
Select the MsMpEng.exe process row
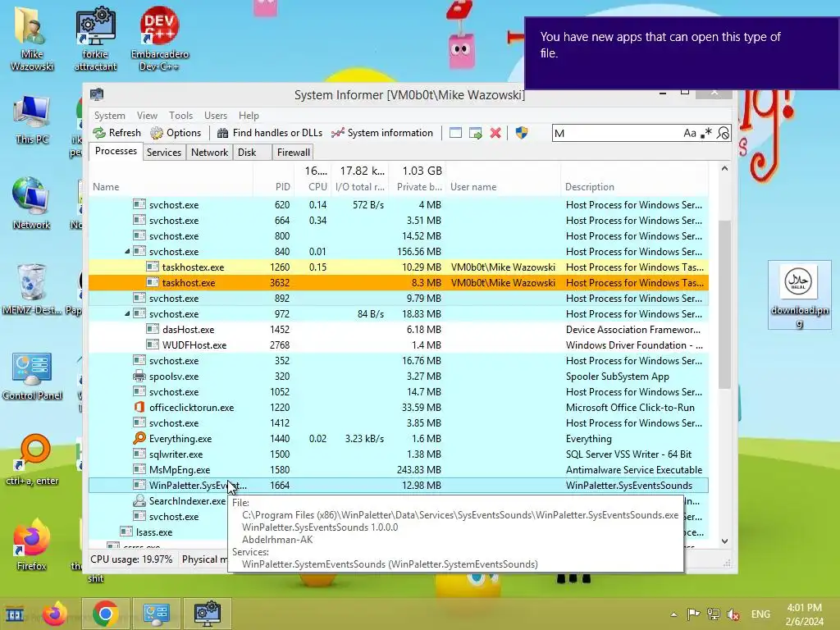(399, 469)
